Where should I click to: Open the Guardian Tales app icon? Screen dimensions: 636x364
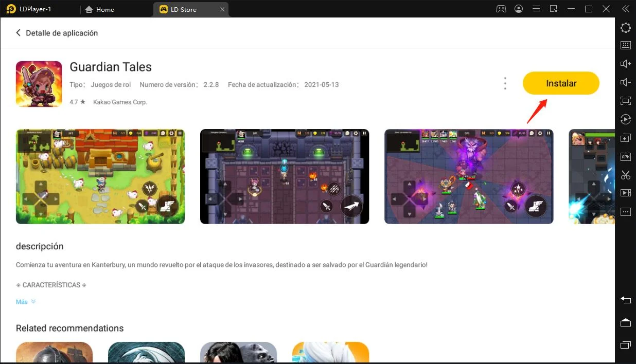39,84
